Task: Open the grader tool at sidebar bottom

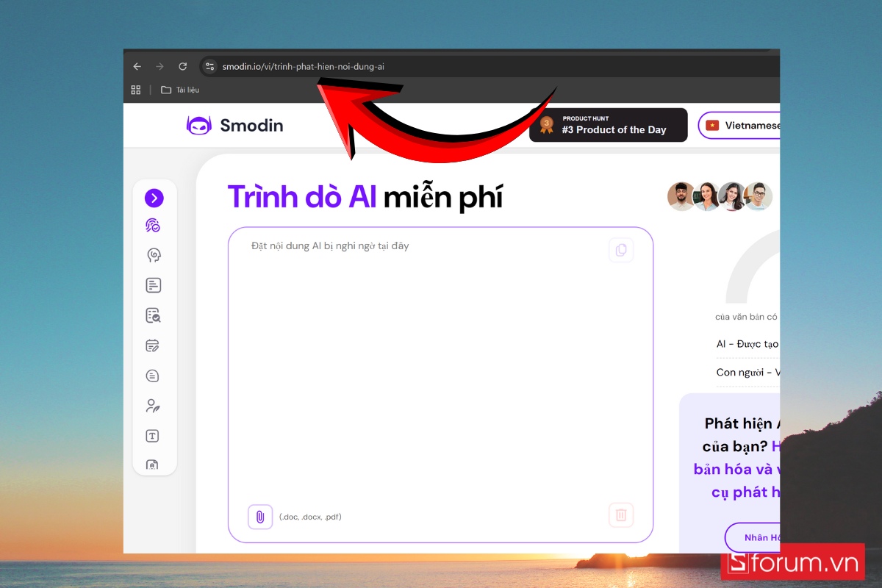Action: click(154, 465)
